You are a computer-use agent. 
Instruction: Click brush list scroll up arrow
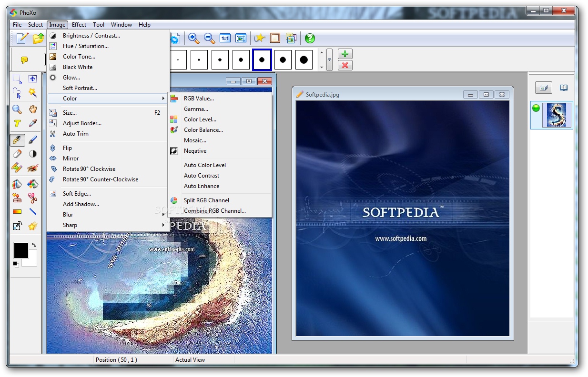(322, 53)
